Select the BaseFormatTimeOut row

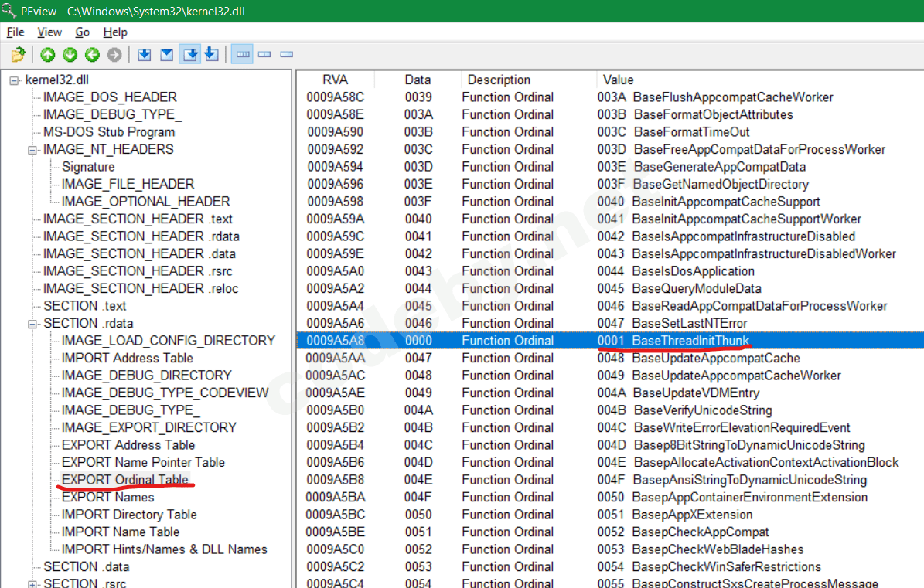(x=610, y=132)
